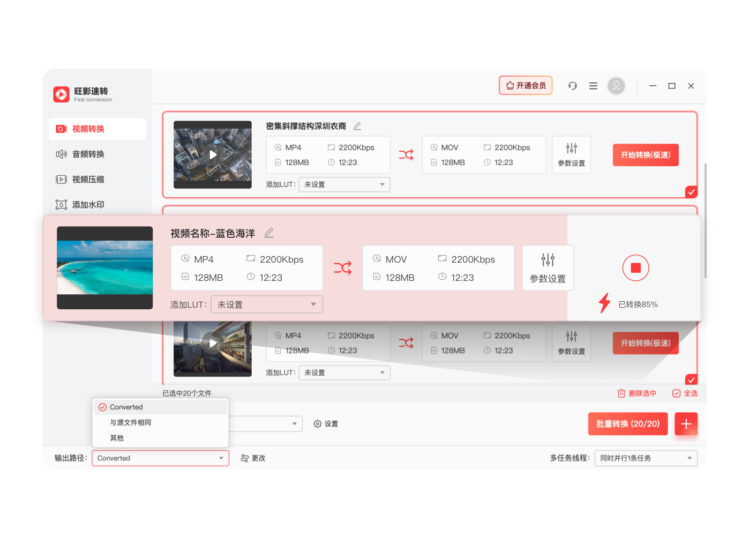Open 参数设置 for the 蓝色海洋 video

point(547,268)
